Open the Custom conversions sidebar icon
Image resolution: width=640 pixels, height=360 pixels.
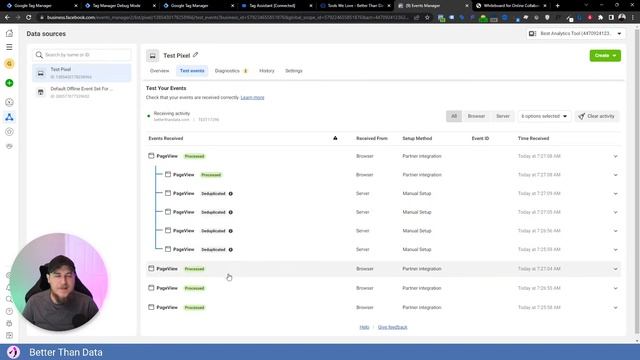coord(9,132)
